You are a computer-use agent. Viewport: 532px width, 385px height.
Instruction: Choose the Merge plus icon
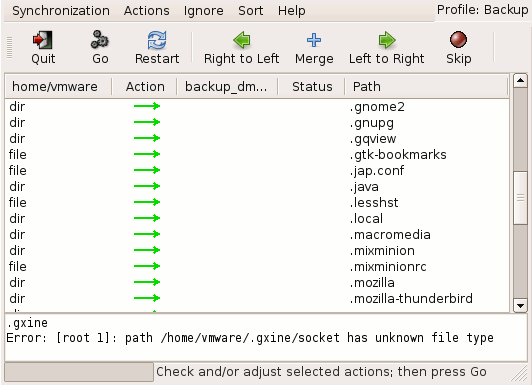tap(314, 40)
